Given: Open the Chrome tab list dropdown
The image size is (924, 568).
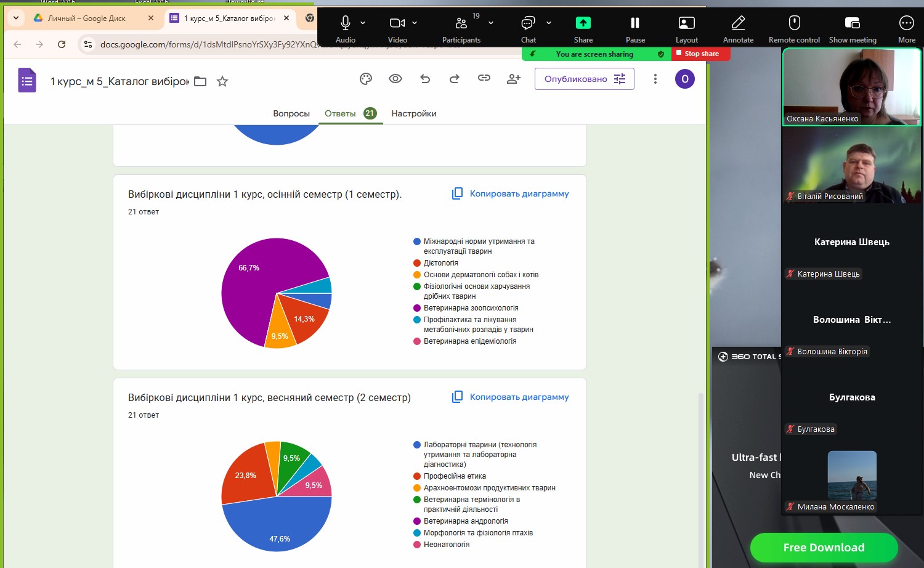Looking at the screenshot, I should coord(16,18).
